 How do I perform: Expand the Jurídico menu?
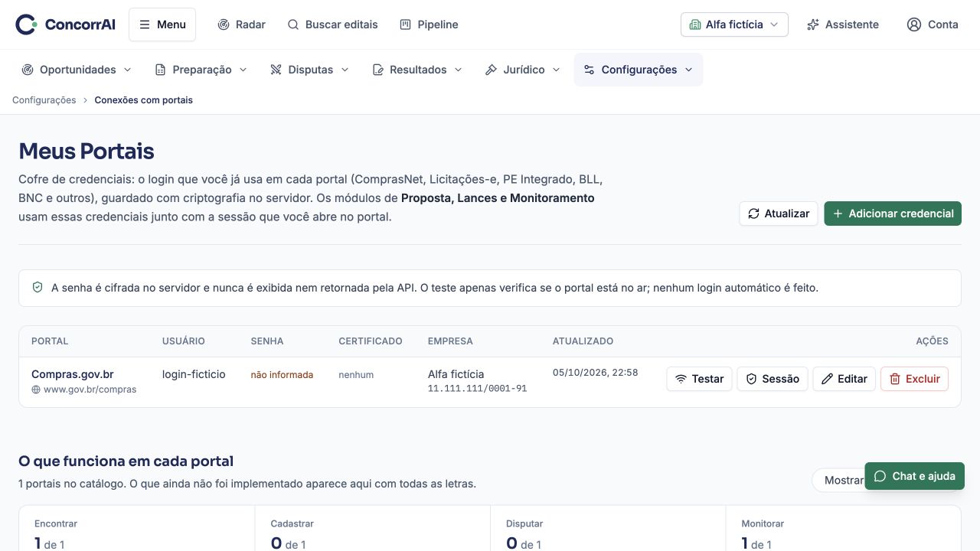523,70
